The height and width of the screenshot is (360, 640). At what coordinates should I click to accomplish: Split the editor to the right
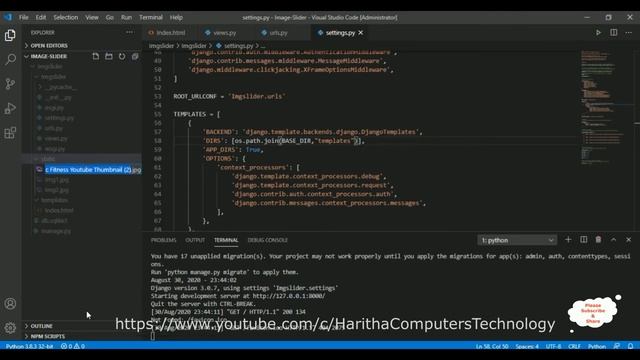click(613, 33)
